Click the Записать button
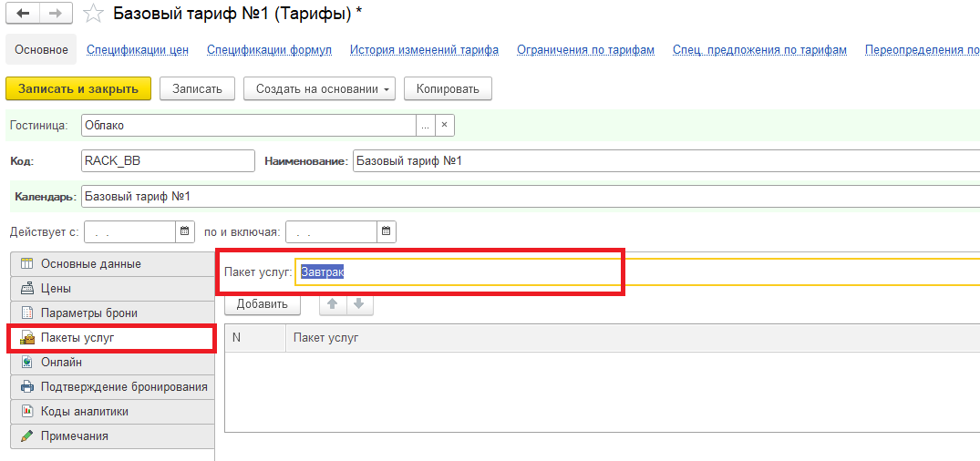The image size is (980, 461). tap(198, 88)
